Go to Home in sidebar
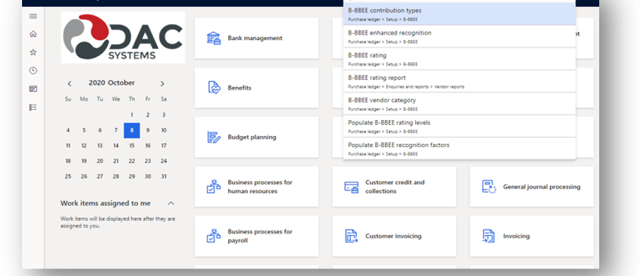 click(33, 34)
